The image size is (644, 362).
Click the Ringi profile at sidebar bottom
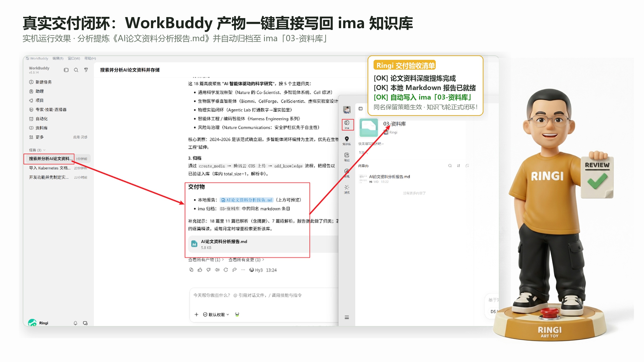pos(38,323)
